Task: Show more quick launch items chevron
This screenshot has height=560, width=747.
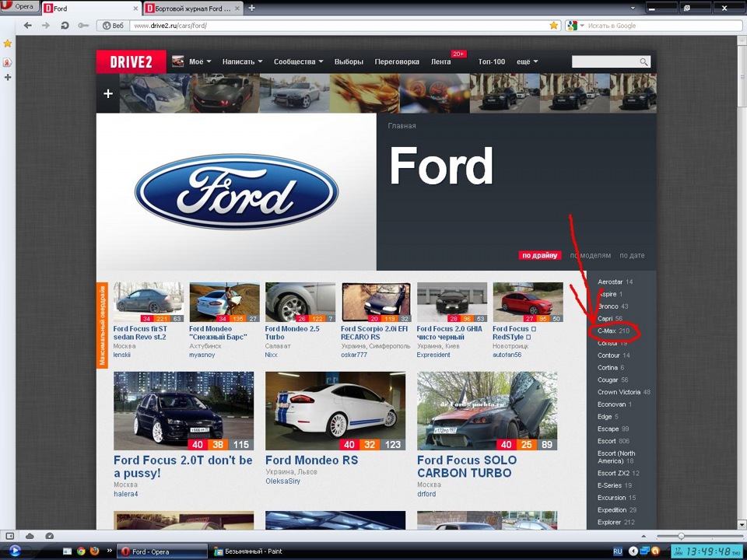Action: (x=109, y=551)
